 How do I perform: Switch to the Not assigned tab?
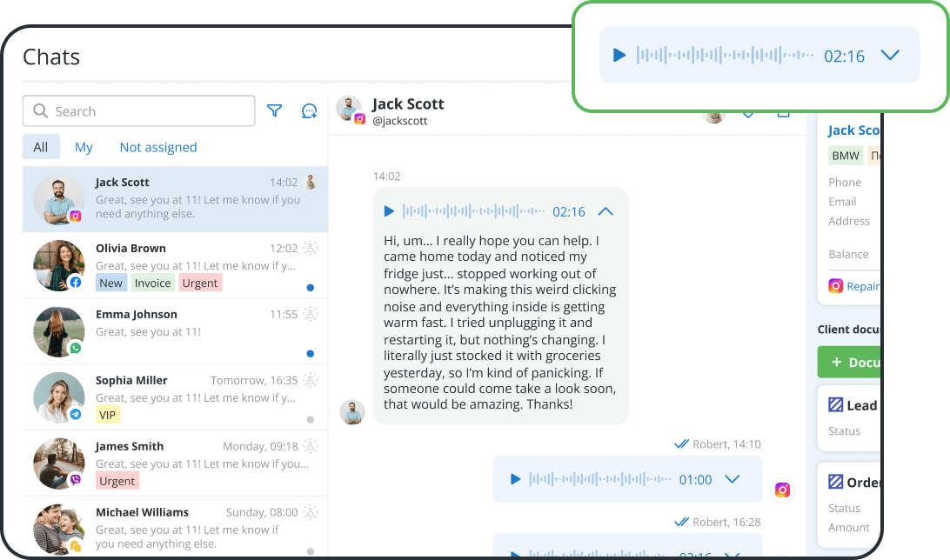[x=157, y=147]
